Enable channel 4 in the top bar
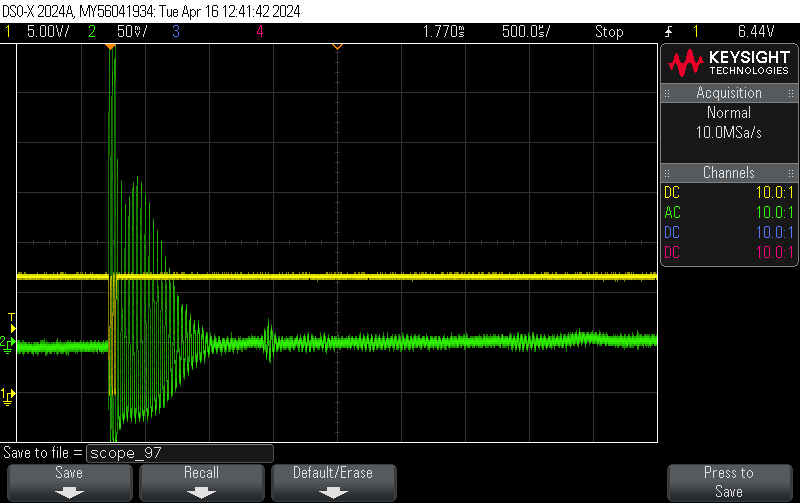The height and width of the screenshot is (503, 800). (260, 31)
